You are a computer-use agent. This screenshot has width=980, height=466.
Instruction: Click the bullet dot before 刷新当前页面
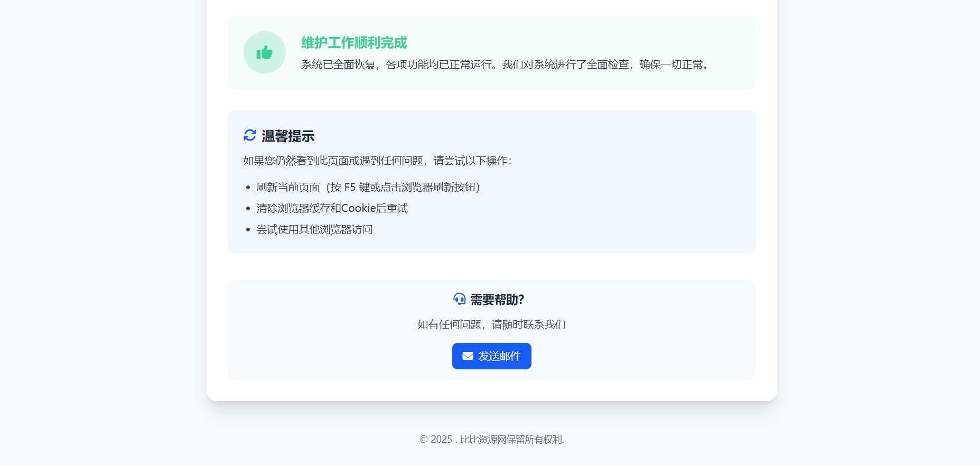(x=248, y=188)
